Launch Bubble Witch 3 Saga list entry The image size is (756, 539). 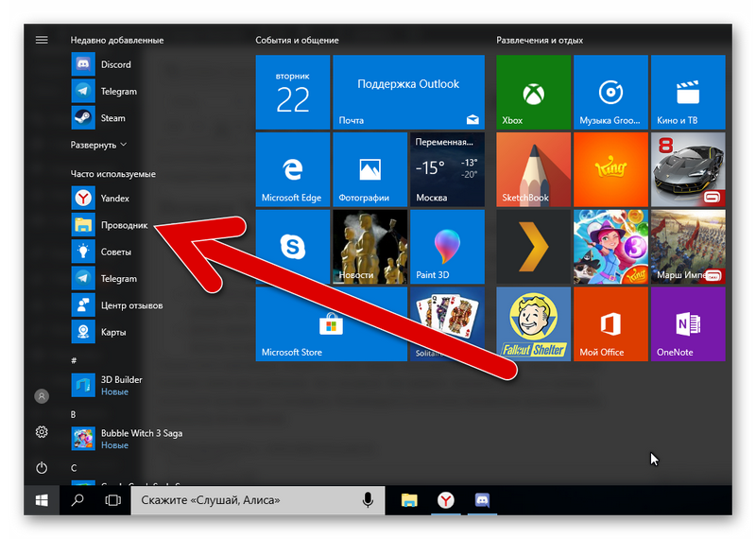126,439
